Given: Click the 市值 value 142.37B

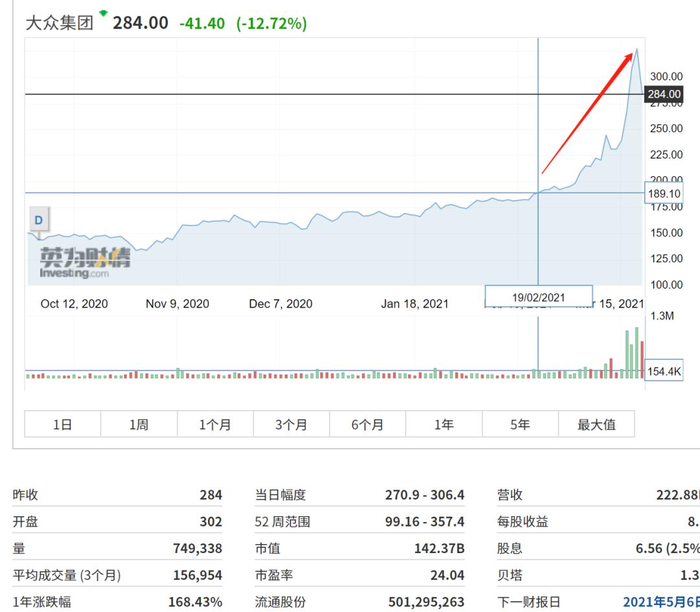Looking at the screenshot, I should click(439, 549).
